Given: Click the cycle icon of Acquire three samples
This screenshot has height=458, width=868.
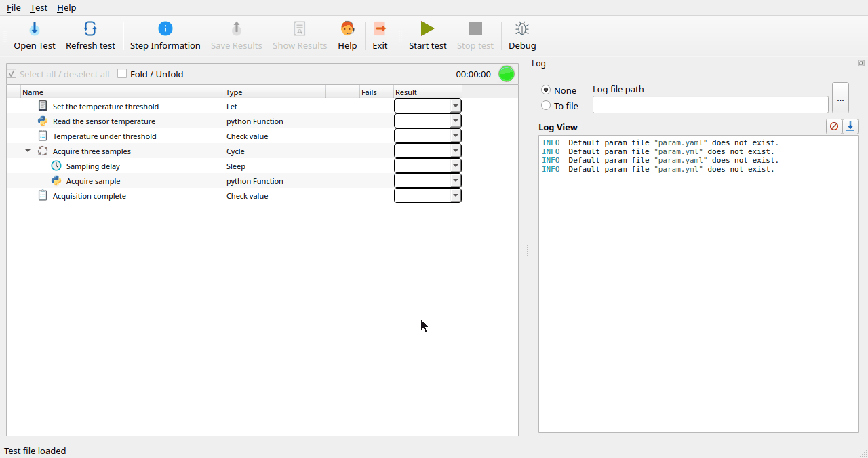Looking at the screenshot, I should tap(43, 151).
